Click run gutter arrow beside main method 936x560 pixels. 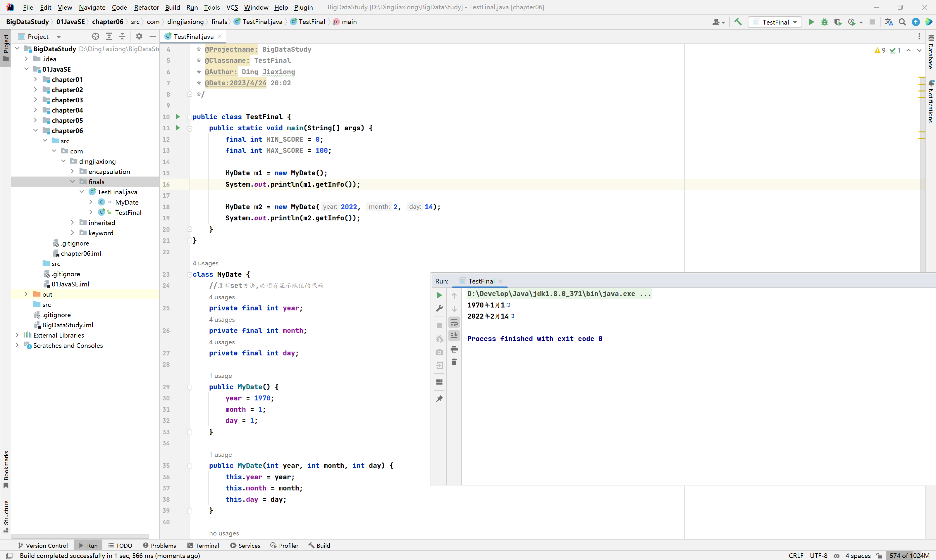(x=178, y=128)
